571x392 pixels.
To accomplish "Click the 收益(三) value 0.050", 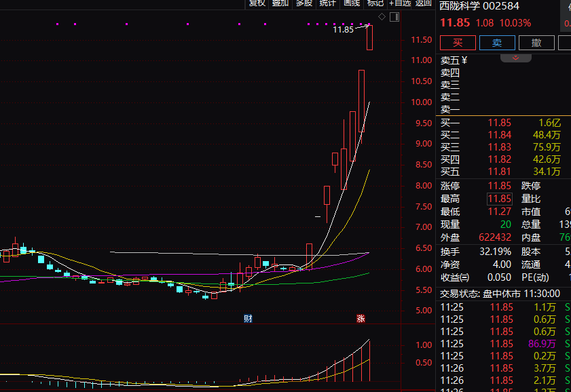I will point(499,277).
